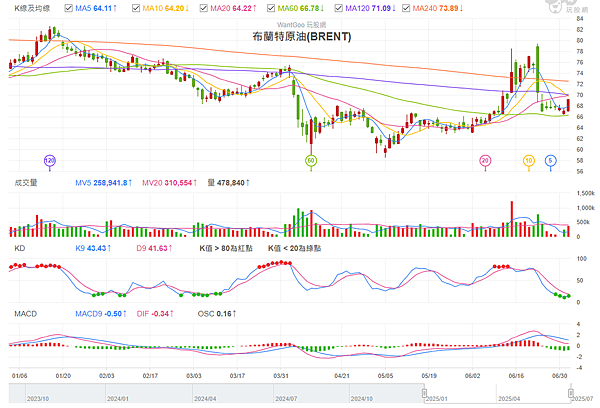This screenshot has width=600, height=408.
Task: Click the K9 43.43 value
Action: click(93, 248)
